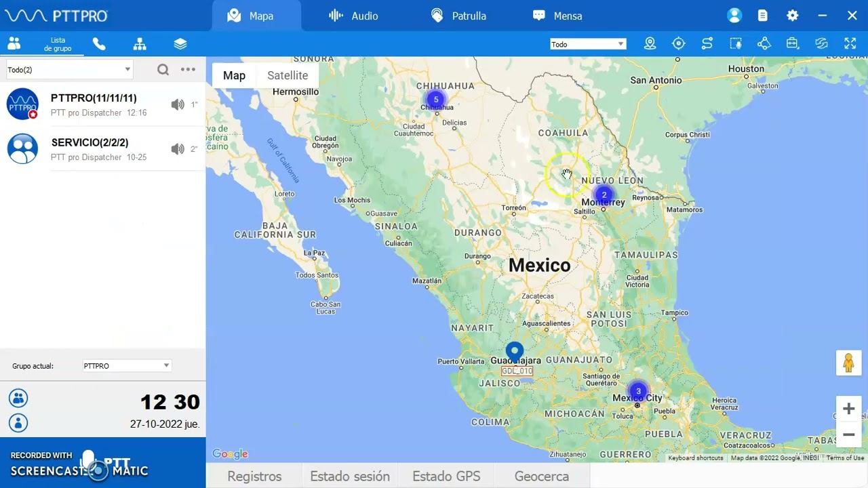
Task: Zoom in the map with plus
Action: pyautogui.click(x=848, y=409)
